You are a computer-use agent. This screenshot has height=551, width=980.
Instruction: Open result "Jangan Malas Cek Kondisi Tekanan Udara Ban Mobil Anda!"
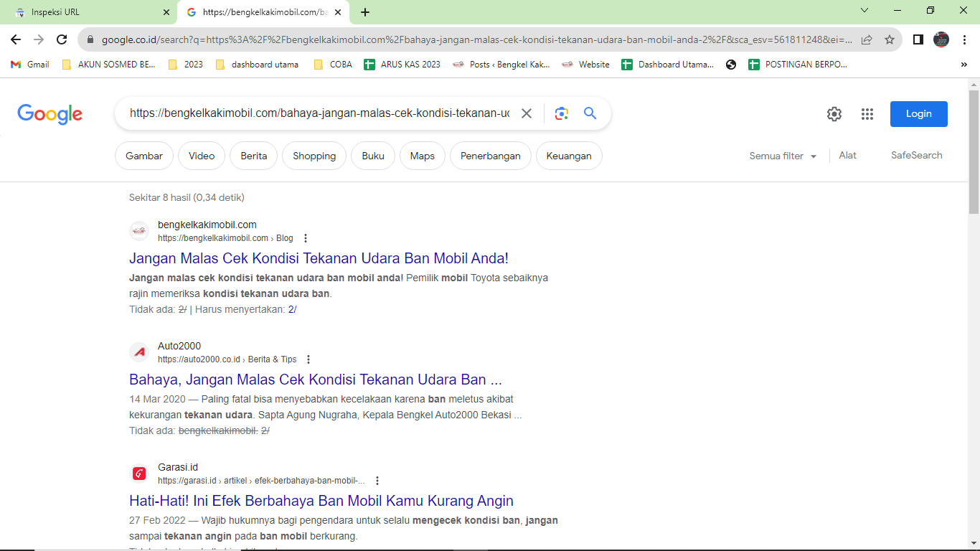pos(319,258)
